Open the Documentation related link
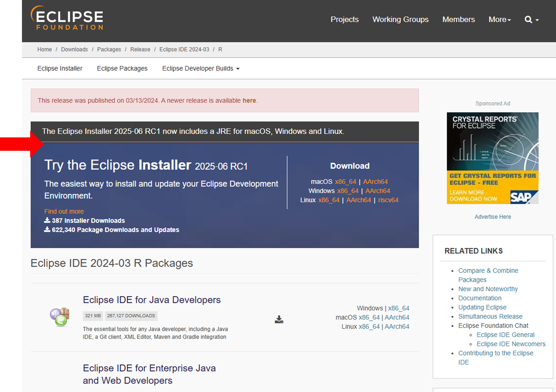 (x=480, y=298)
